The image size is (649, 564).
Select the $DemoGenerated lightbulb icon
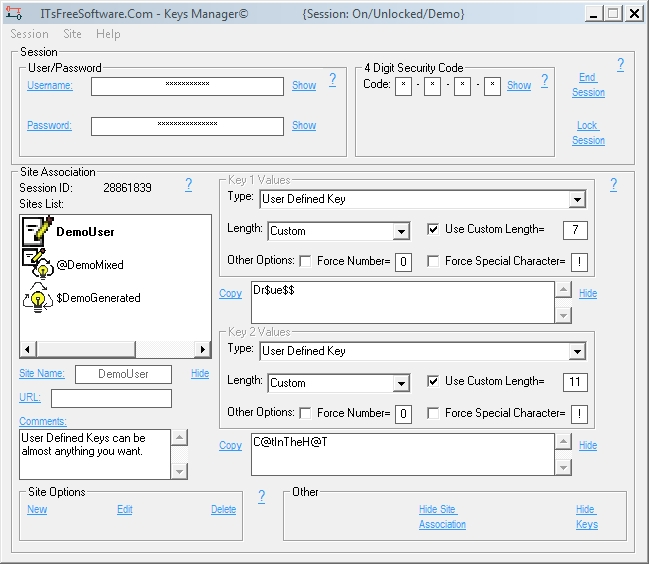(36, 297)
